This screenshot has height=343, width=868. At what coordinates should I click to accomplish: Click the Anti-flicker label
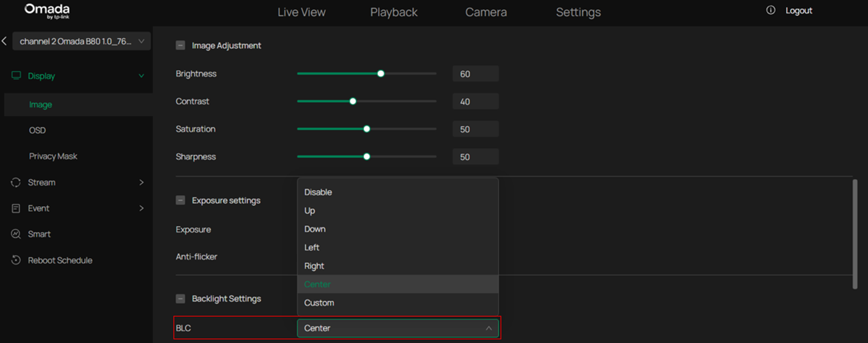click(x=197, y=257)
